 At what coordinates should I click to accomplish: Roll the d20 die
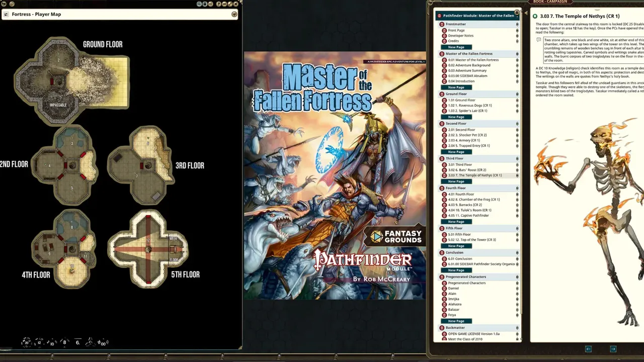point(26,343)
